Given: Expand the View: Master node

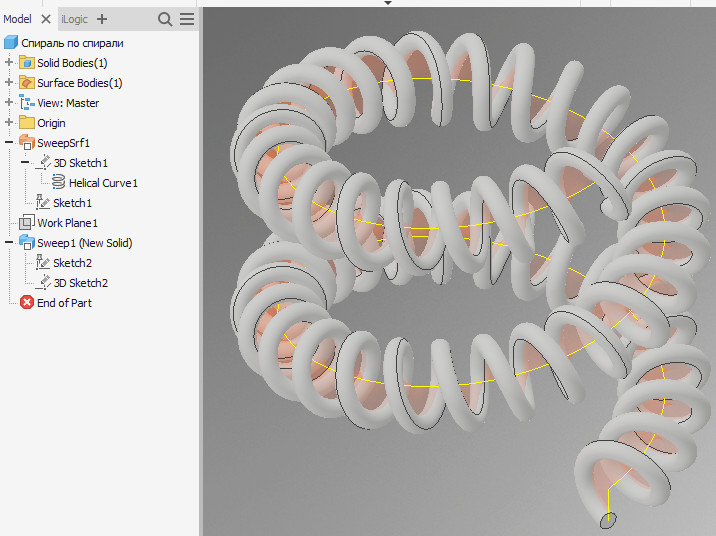Looking at the screenshot, I should [x=9, y=102].
